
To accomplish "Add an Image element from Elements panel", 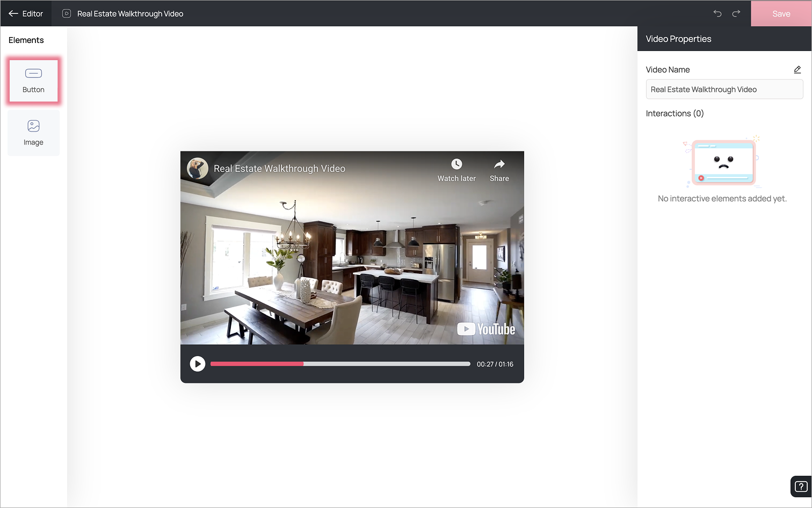I will (x=33, y=133).
